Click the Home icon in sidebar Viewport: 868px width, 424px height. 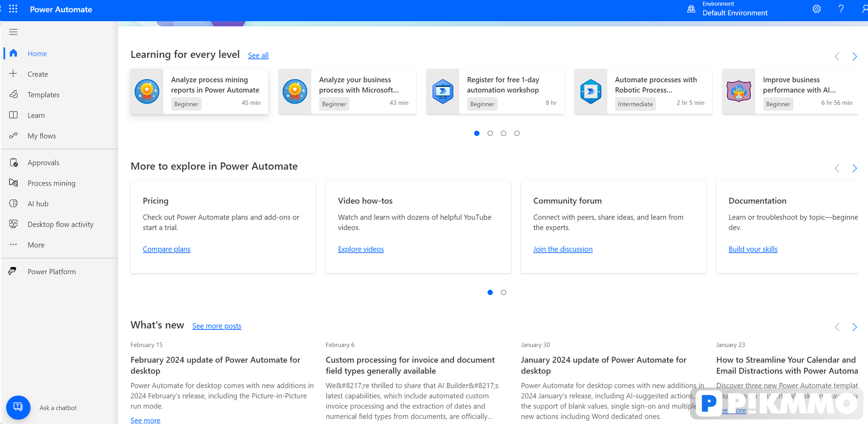(14, 53)
